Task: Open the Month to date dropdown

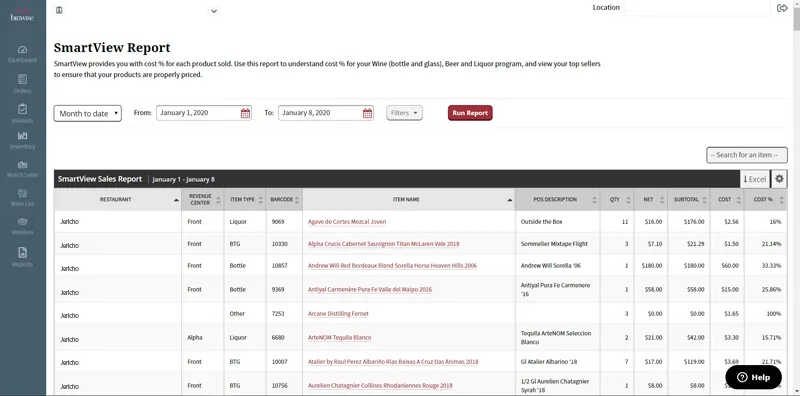Action: [x=88, y=113]
